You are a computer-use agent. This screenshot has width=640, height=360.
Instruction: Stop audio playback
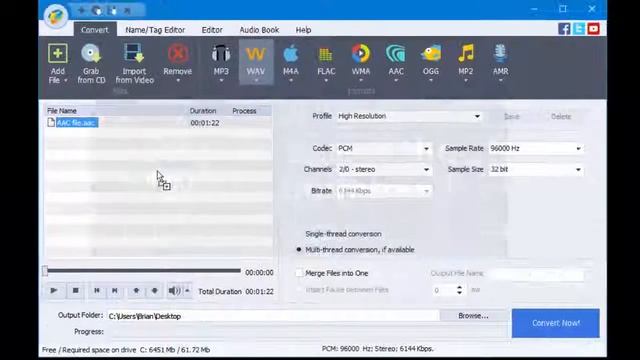coord(76,291)
